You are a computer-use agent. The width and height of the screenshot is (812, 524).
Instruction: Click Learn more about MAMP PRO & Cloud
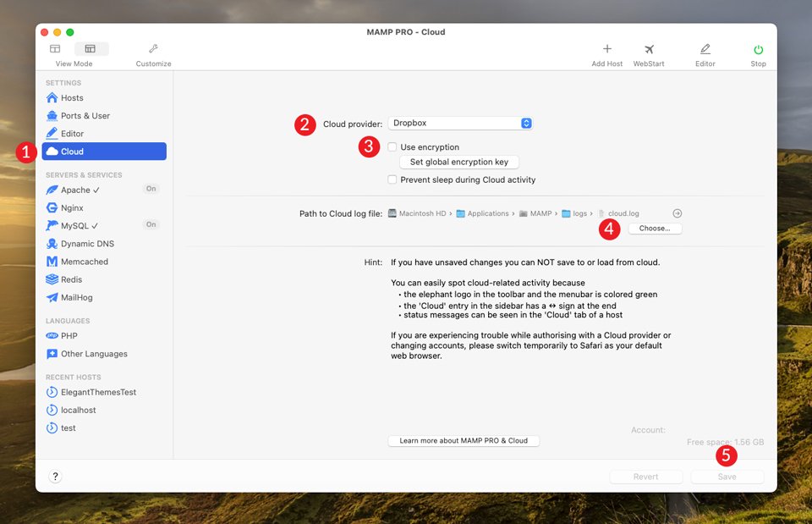(464, 441)
